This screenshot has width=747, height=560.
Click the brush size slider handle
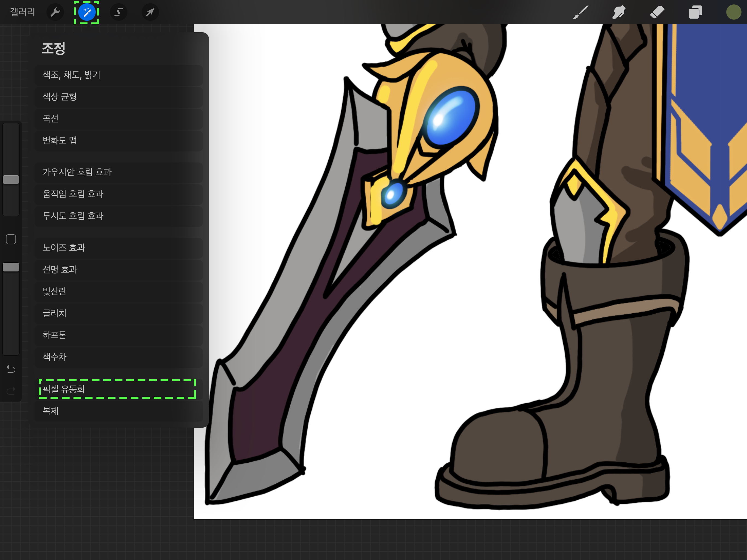click(11, 180)
